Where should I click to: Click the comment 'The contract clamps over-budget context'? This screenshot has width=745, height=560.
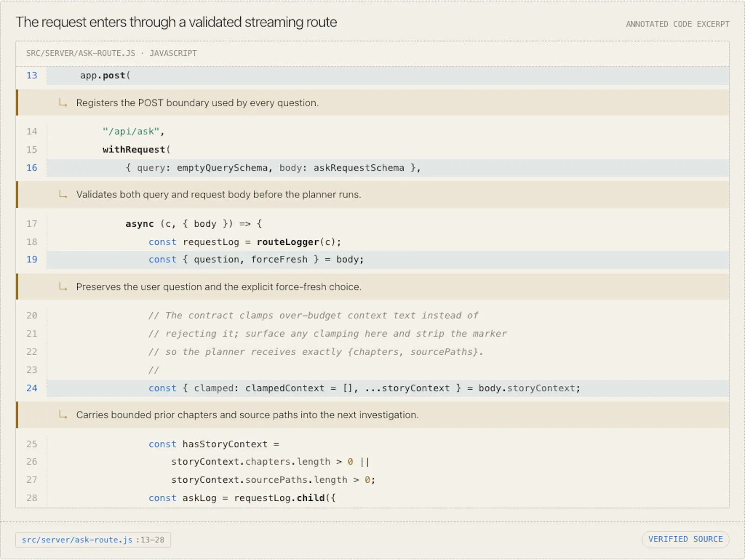pos(313,316)
